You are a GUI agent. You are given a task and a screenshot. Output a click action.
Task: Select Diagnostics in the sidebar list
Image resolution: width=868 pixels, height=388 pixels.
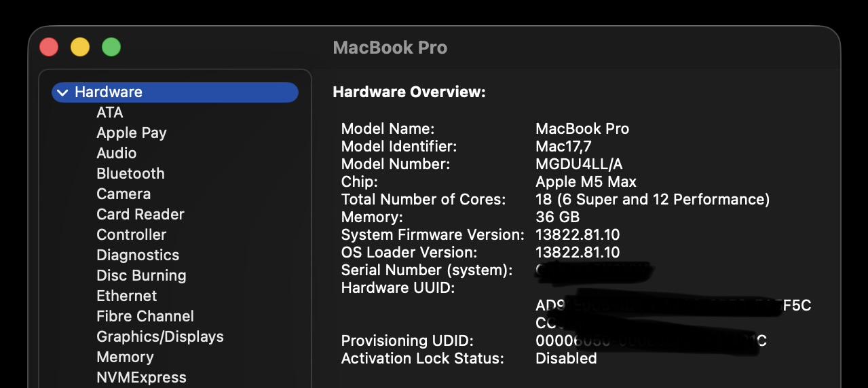138,255
